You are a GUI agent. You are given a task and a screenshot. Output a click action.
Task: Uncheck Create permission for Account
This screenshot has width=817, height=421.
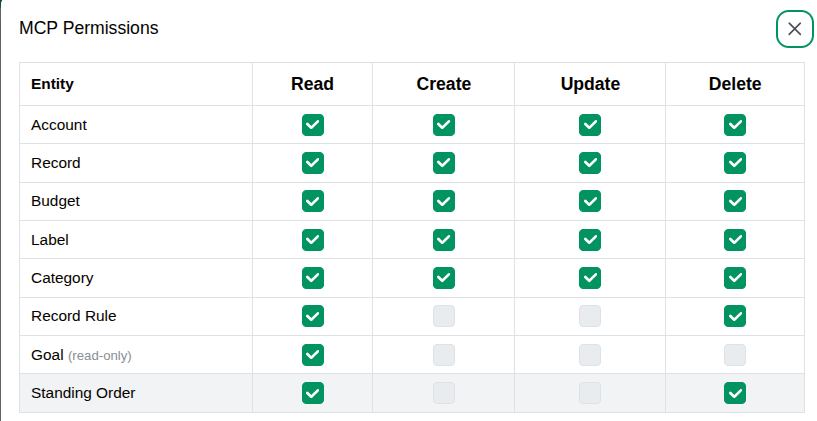(x=444, y=125)
